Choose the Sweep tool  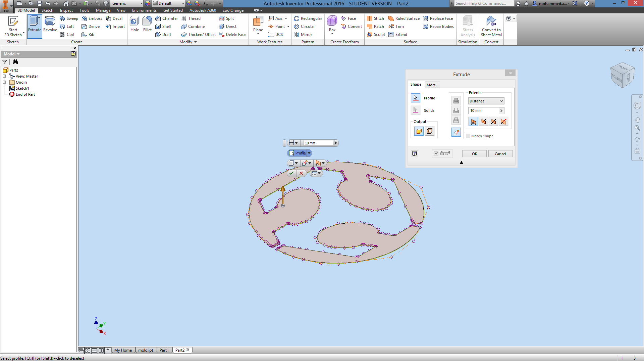[x=69, y=18]
